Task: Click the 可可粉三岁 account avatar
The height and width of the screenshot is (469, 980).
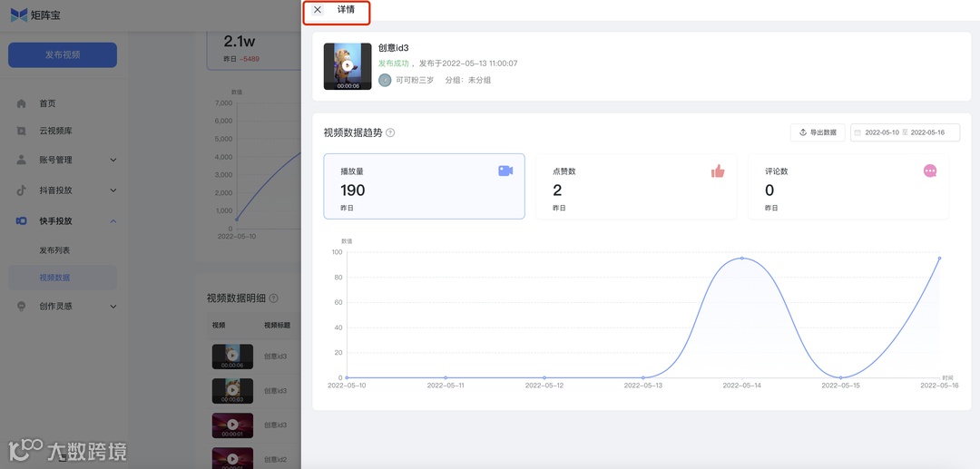Action: (385, 80)
